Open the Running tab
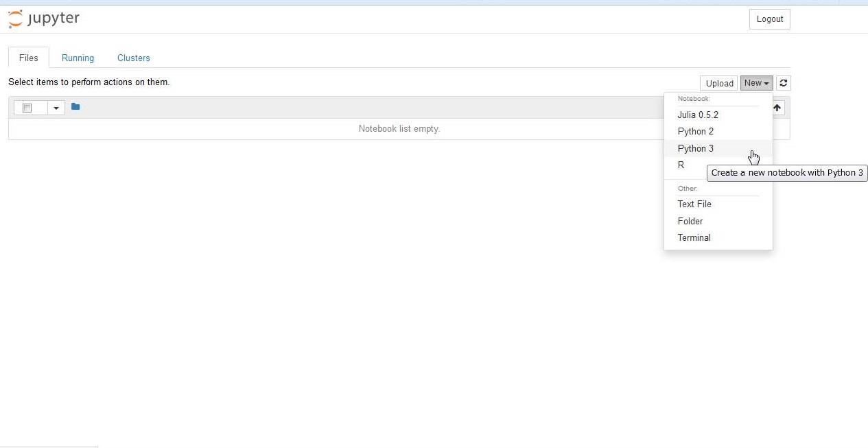Viewport: 868px width, 448px height. 78,58
